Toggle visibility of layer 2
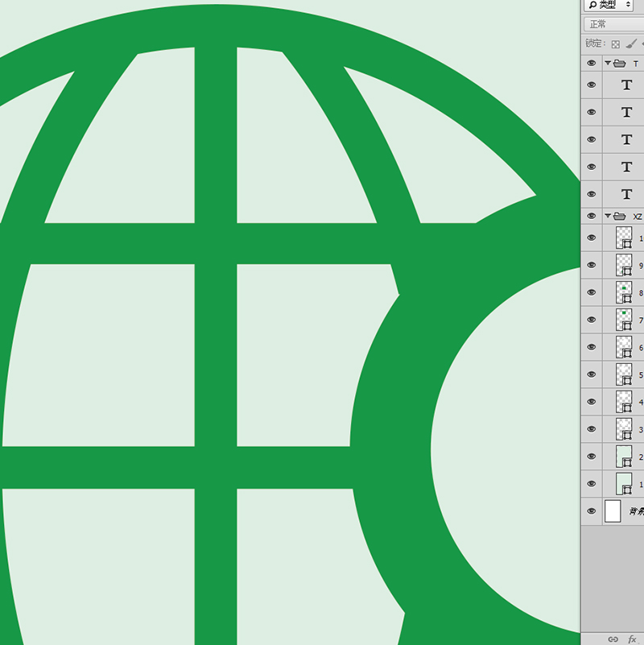Viewport: 644px width, 645px height. (592, 457)
